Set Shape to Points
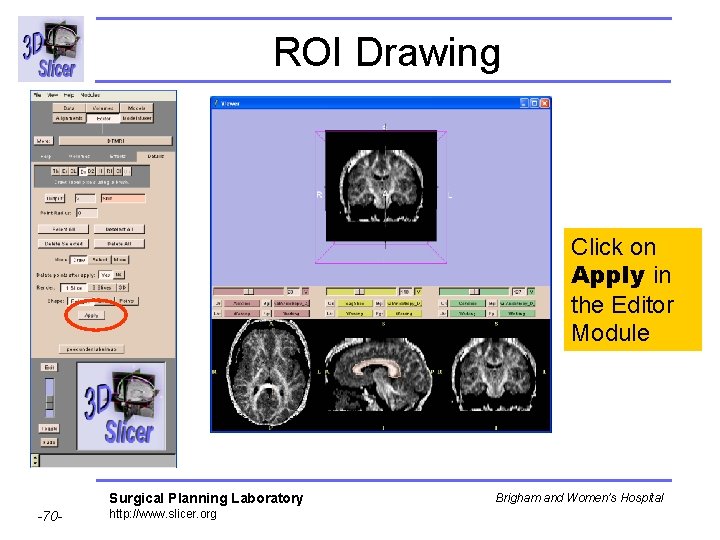Screen dimensions: 720x540 coord(126,301)
